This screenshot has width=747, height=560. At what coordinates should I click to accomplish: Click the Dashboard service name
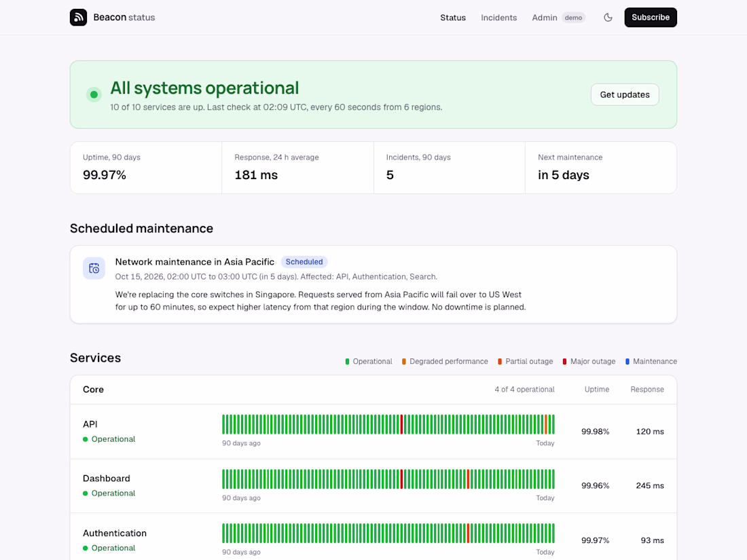[x=106, y=479]
